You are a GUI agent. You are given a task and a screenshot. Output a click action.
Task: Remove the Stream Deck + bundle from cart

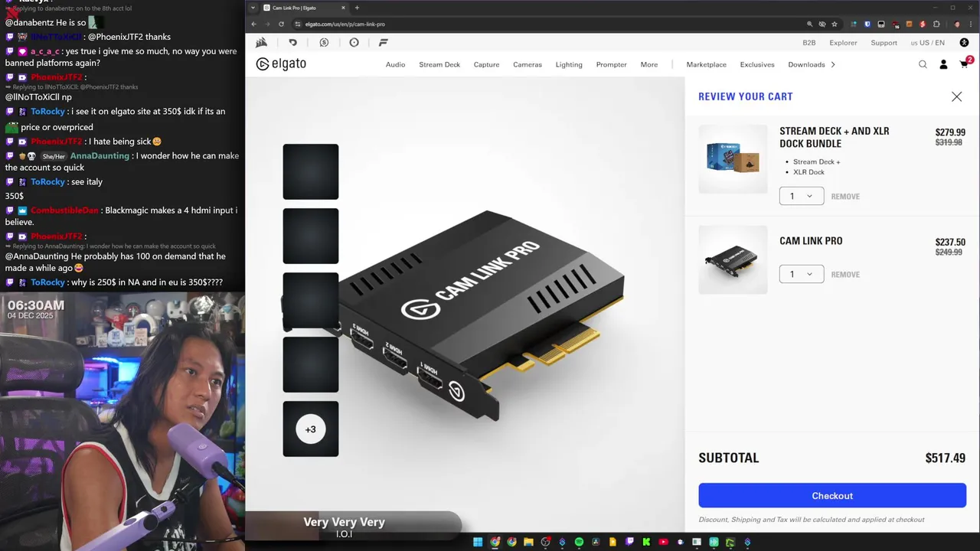pos(845,197)
